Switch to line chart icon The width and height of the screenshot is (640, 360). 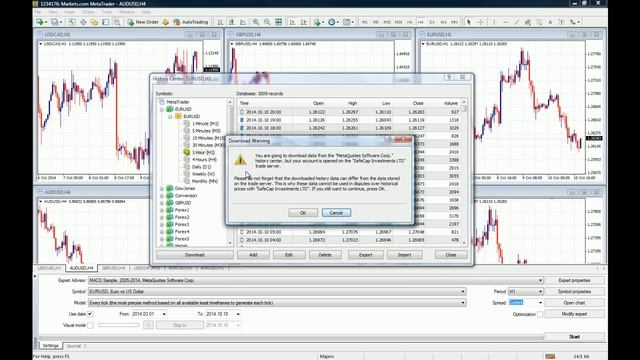click(243, 22)
